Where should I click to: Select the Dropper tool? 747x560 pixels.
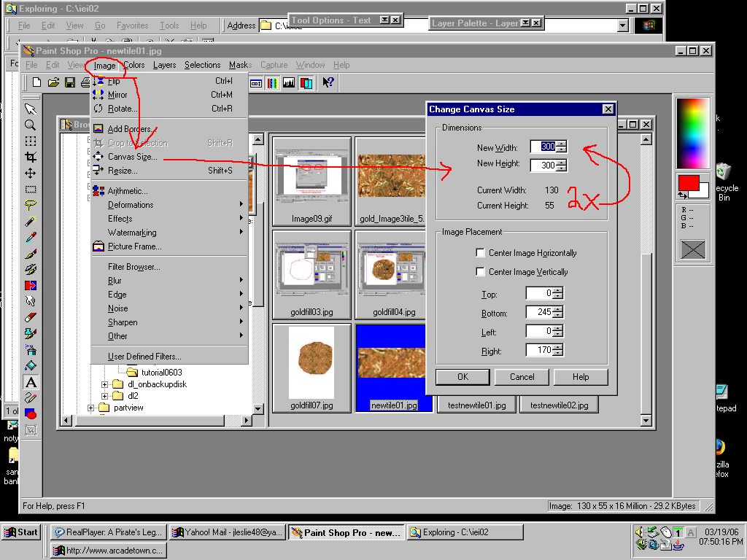(x=31, y=238)
